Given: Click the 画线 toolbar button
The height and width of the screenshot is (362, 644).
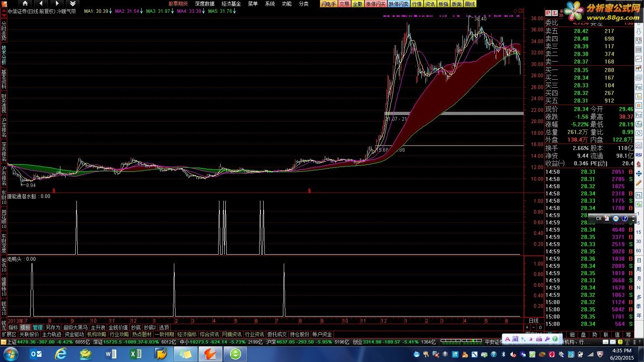Looking at the screenshot, I should click(x=470, y=4).
